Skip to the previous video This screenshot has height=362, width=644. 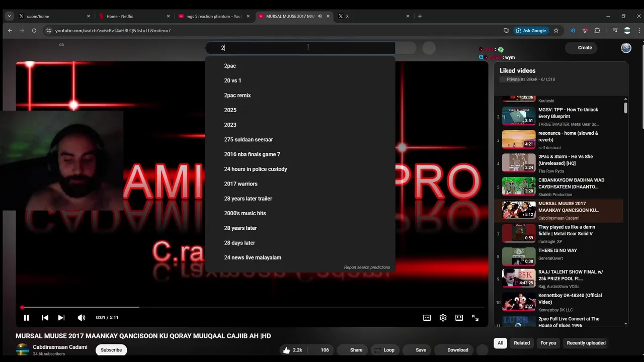[x=45, y=317]
